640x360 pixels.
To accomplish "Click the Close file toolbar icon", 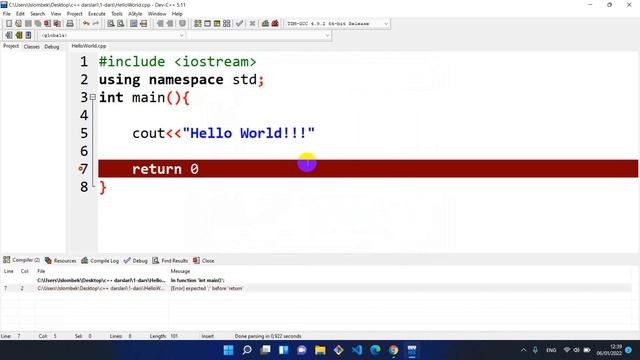I will point(47,24).
